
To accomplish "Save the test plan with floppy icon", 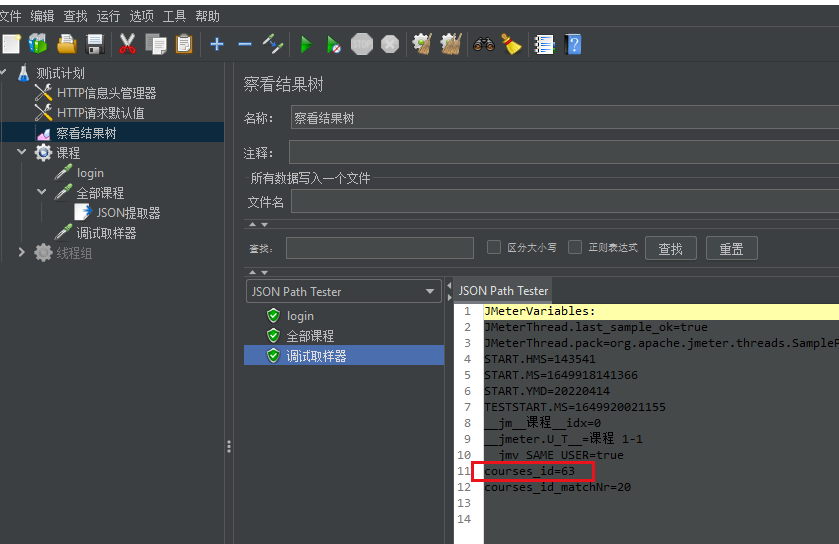I will 95,44.
